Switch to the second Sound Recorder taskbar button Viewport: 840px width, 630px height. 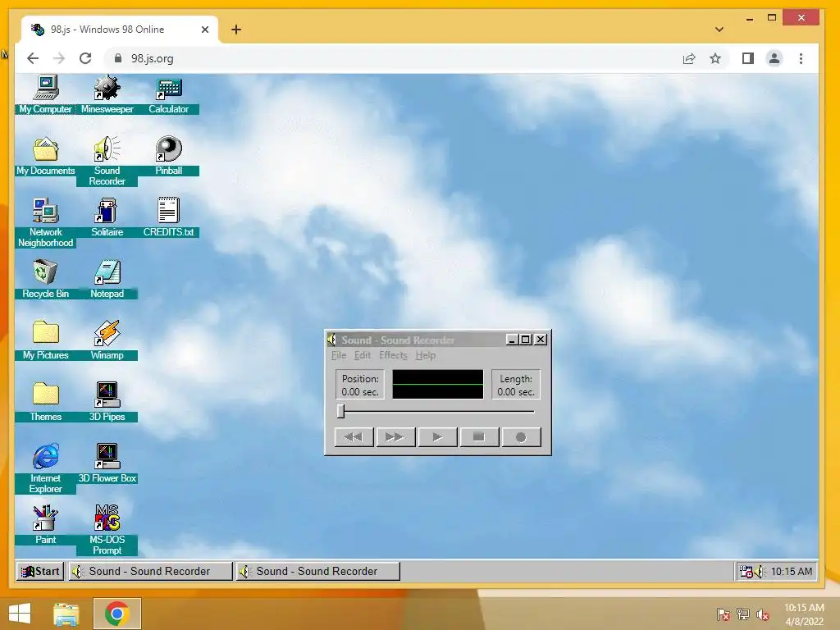tap(317, 571)
